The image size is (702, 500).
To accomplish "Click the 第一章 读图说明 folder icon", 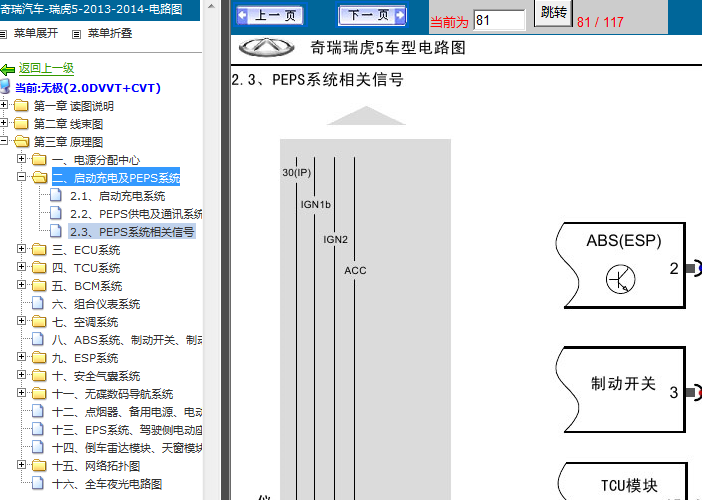I will tap(21, 105).
